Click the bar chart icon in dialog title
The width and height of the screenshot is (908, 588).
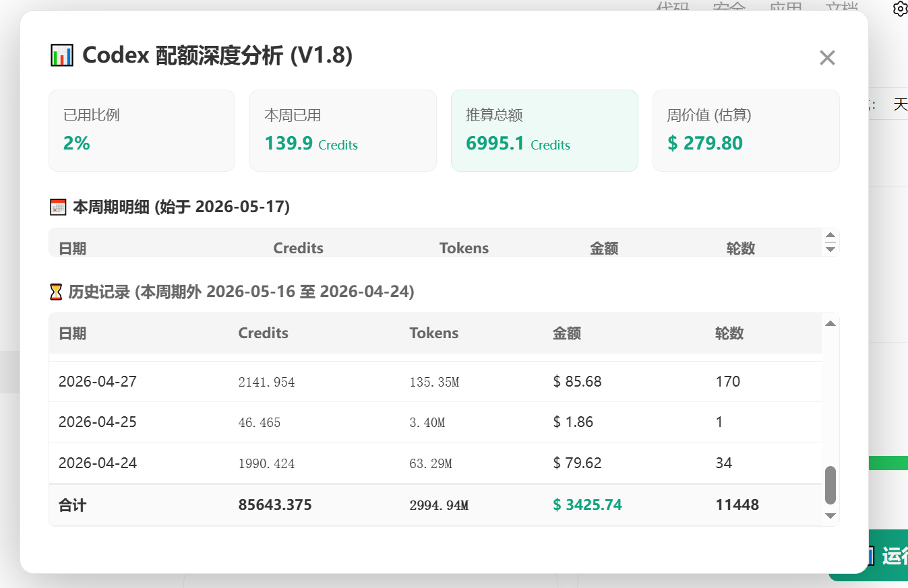click(61, 55)
